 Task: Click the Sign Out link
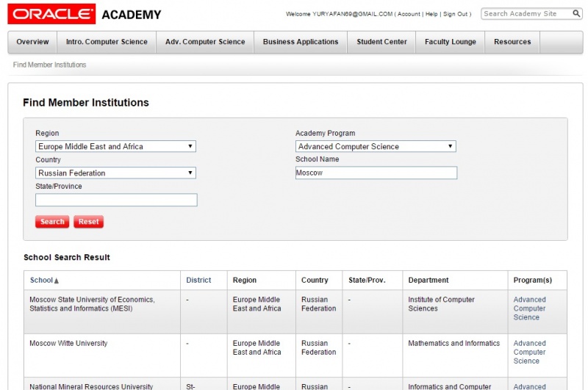[455, 14]
